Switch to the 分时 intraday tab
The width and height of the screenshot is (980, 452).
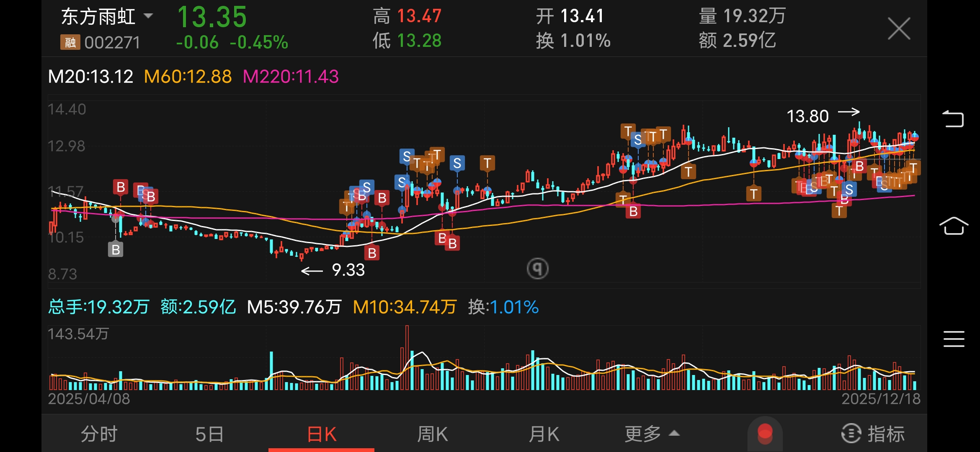pyautogui.click(x=99, y=434)
